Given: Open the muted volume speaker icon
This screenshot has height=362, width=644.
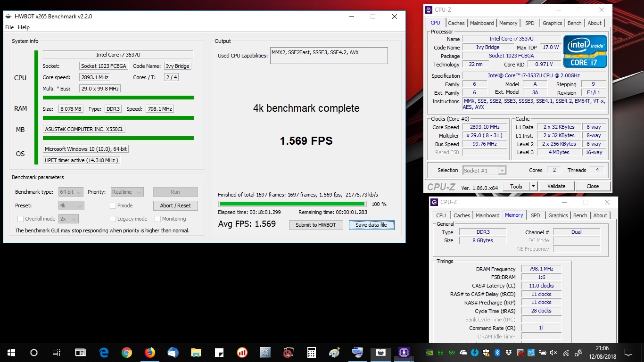Looking at the screenshot, I should [553, 352].
